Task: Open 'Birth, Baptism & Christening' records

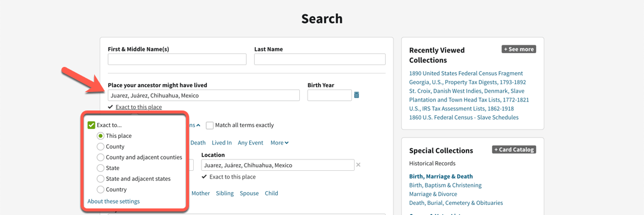Action: 445,185
